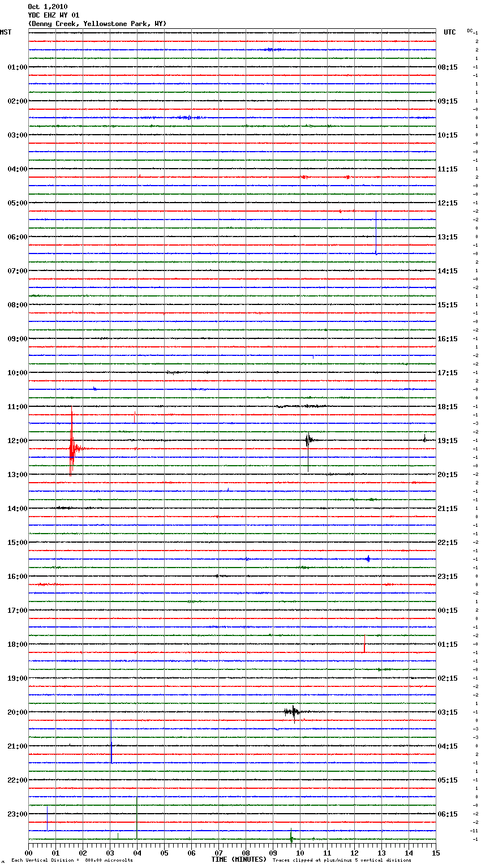Click the UTC time label '11:15'

pyautogui.click(x=448, y=169)
